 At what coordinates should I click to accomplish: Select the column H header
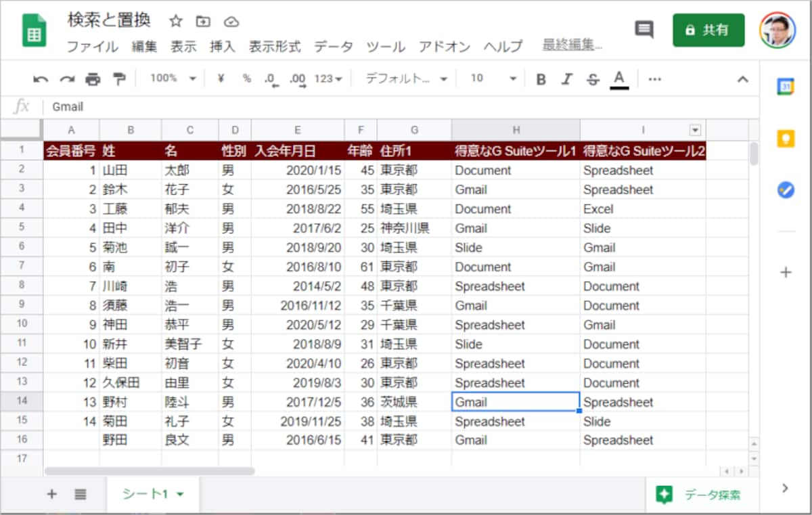516,130
